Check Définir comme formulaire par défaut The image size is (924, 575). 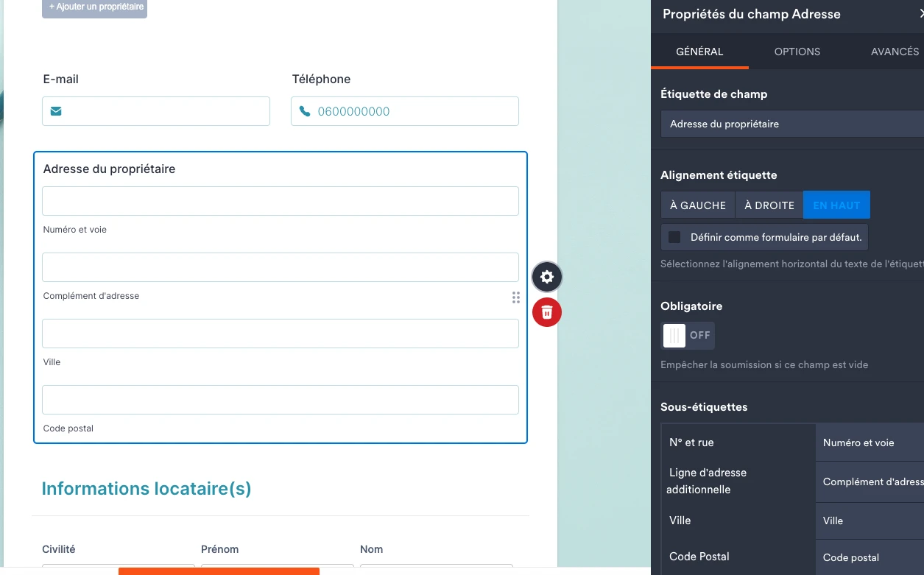click(x=673, y=237)
